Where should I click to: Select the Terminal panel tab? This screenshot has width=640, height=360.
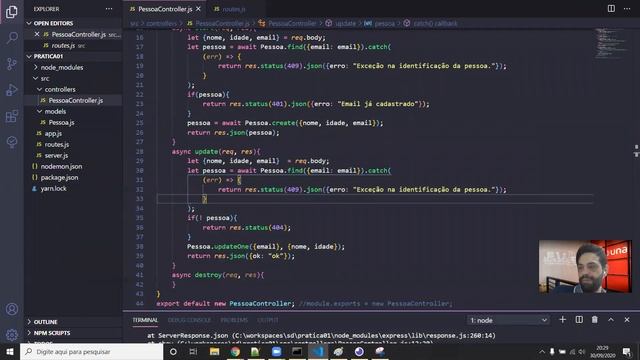coord(145,320)
